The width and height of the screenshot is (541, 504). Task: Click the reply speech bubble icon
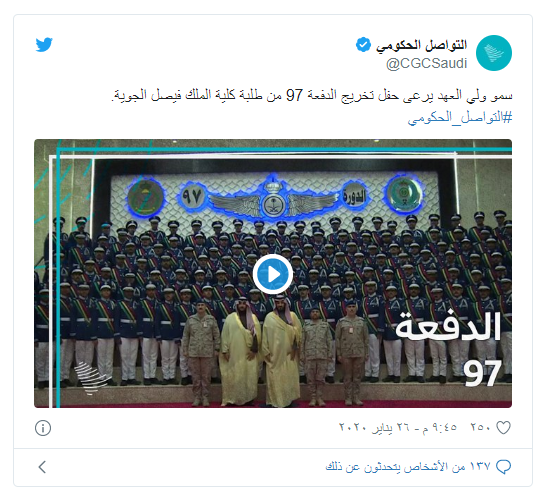(503, 467)
